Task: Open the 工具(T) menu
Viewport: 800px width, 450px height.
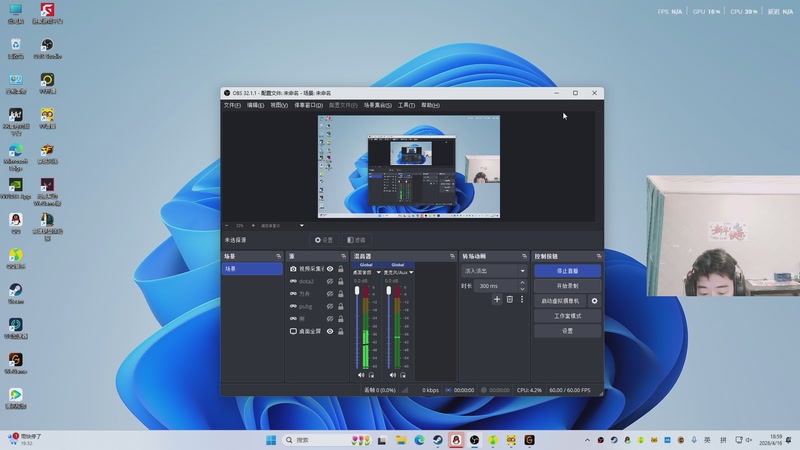Action: (406, 105)
